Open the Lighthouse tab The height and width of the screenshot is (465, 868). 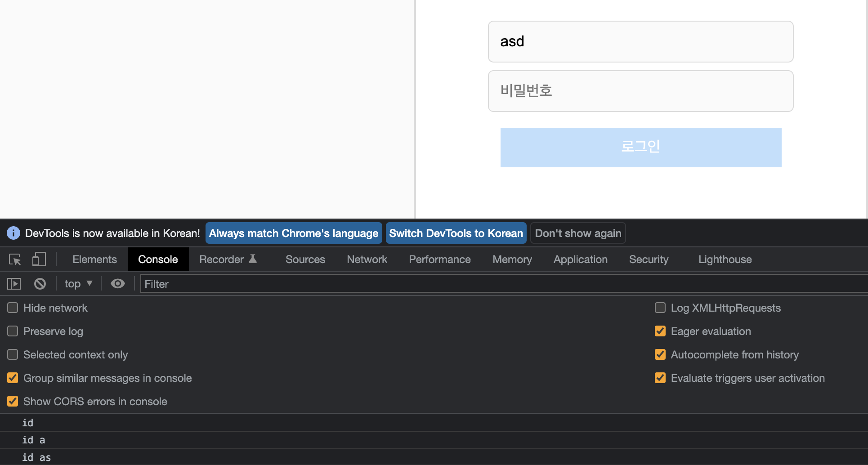coord(725,259)
